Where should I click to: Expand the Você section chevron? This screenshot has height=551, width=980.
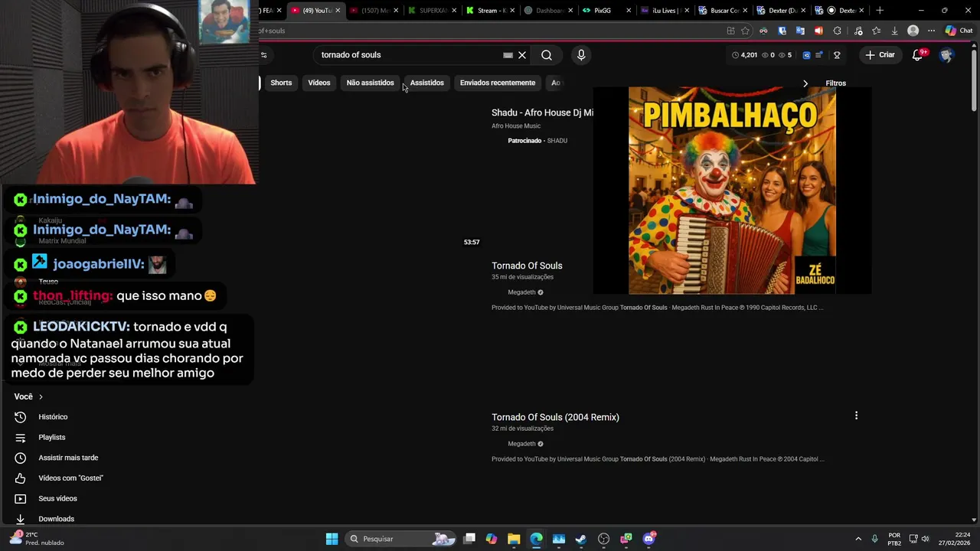pos(41,396)
